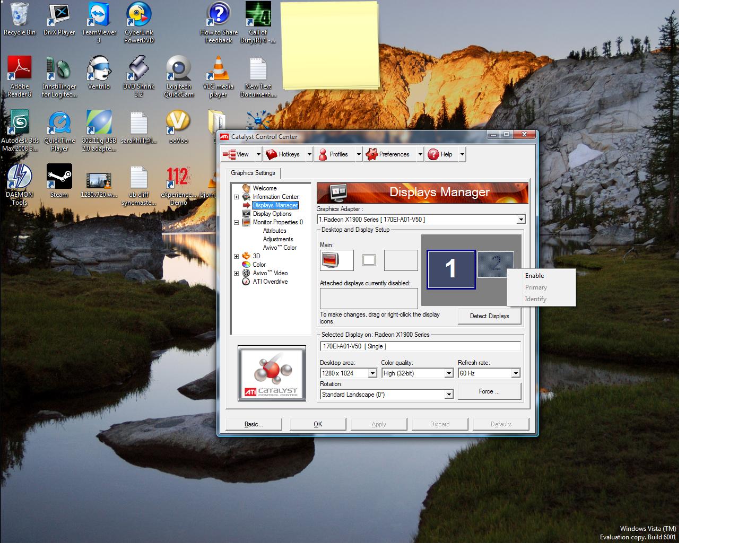
Task: Click the Discard button
Action: (x=440, y=424)
